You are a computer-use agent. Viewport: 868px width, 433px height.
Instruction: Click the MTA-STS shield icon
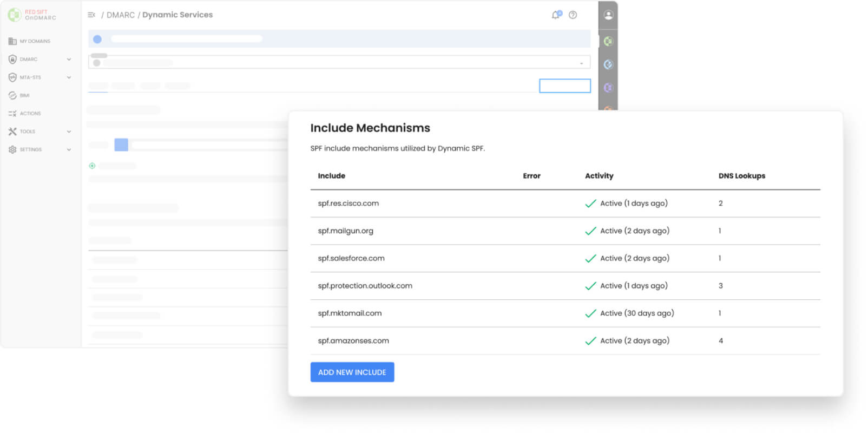coord(12,77)
